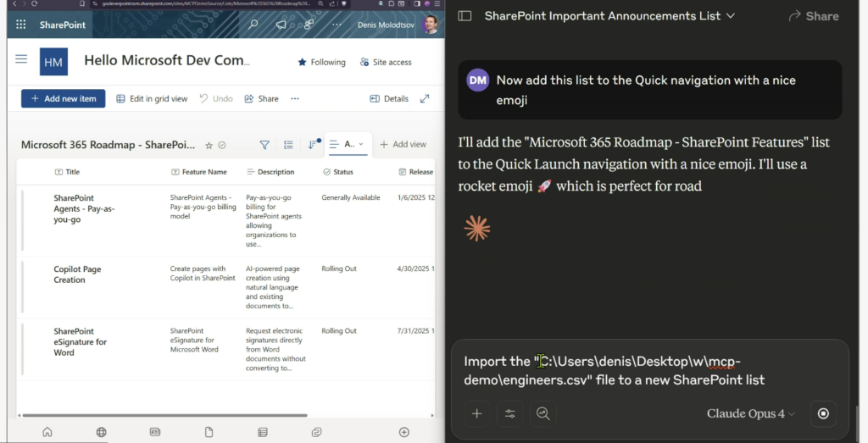Viewport: 868px width, 443px height.
Task: Click the Generally Available status cell
Action: click(x=351, y=197)
